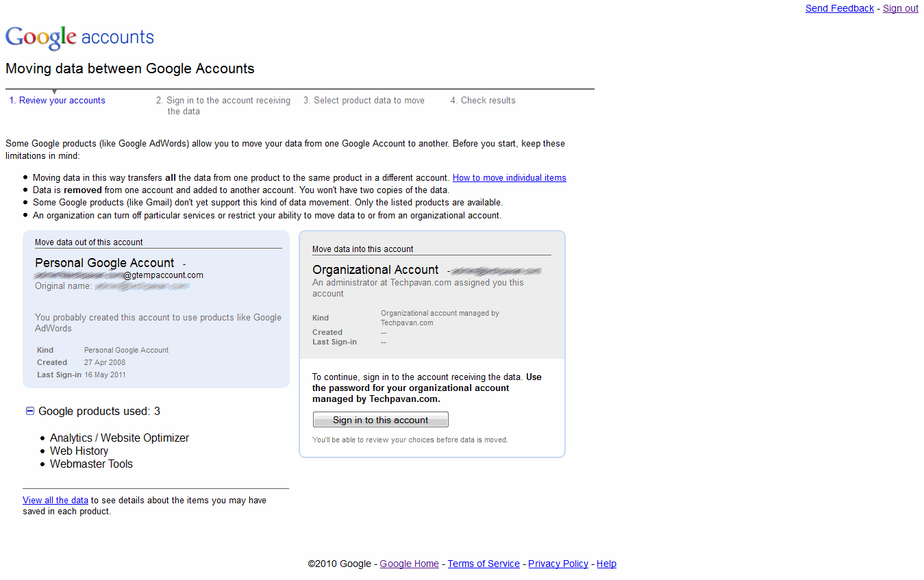Click Analytics / Website Optimizer list item

coord(119,438)
